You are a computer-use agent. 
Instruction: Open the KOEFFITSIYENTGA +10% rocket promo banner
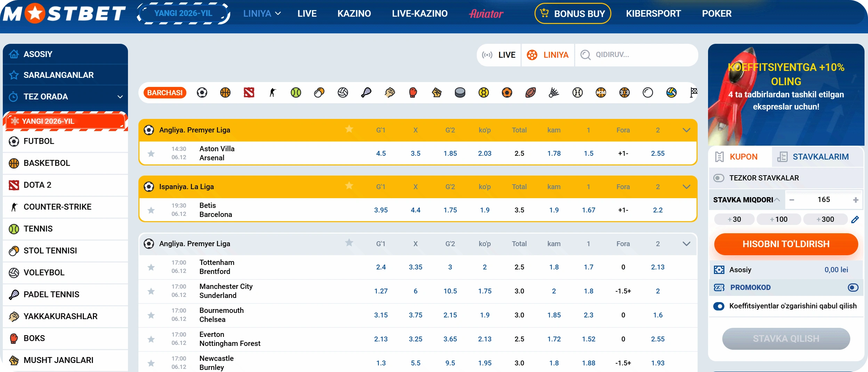[786, 95]
